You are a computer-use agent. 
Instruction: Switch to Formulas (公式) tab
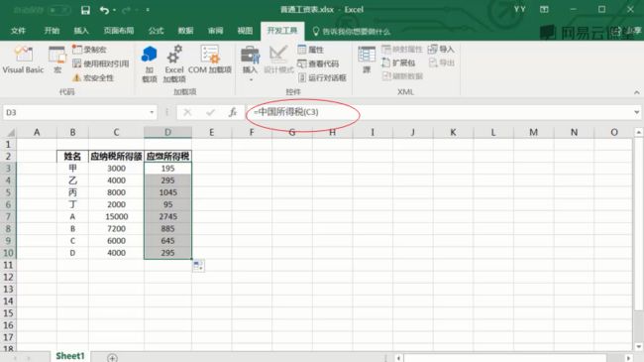(156, 31)
